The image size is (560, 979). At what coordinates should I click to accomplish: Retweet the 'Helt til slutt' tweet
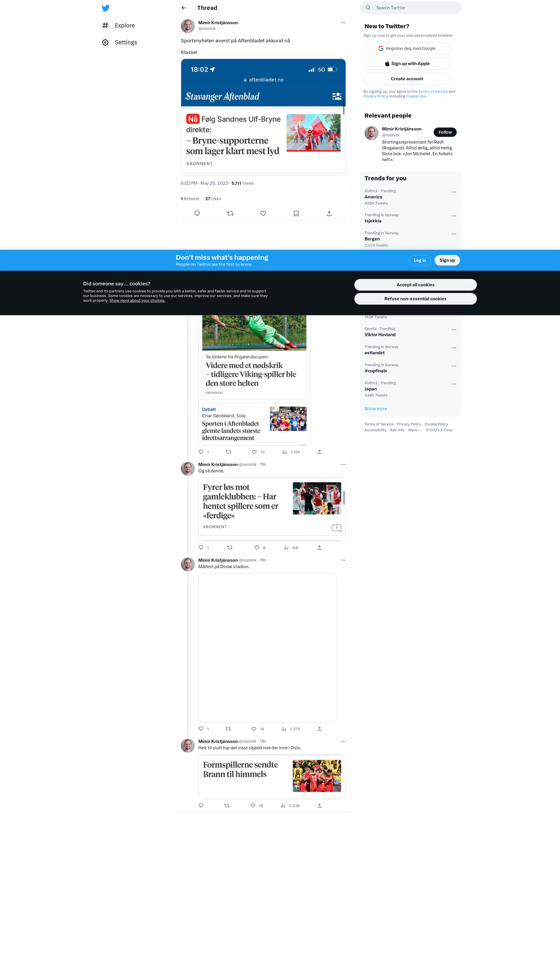click(227, 805)
